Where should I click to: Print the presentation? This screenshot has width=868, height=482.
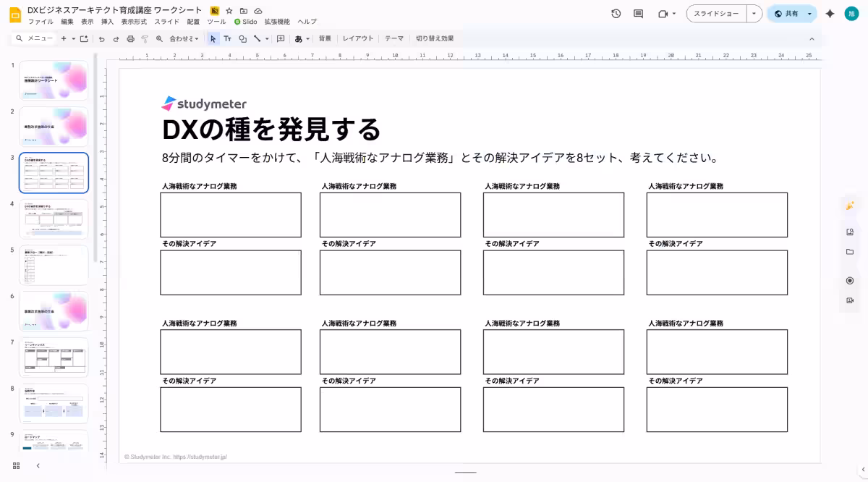[130, 39]
